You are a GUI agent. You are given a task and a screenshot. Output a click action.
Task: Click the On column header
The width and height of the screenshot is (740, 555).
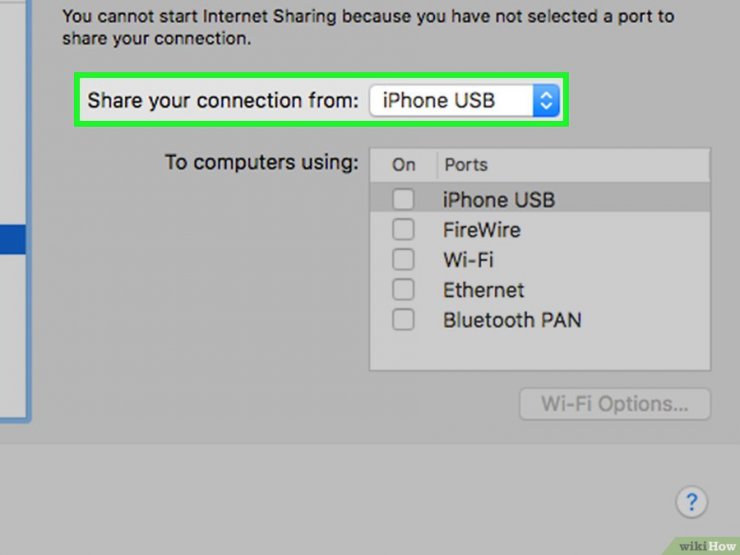[x=404, y=165]
